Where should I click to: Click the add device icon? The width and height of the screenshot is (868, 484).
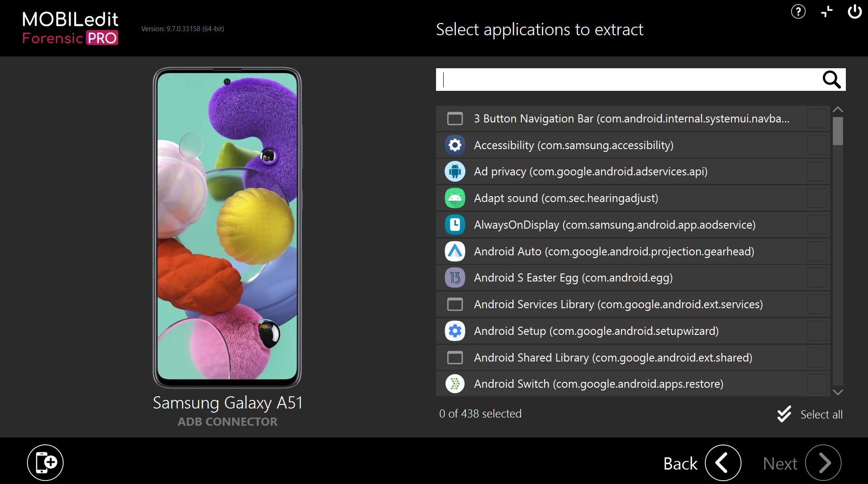coord(45,462)
